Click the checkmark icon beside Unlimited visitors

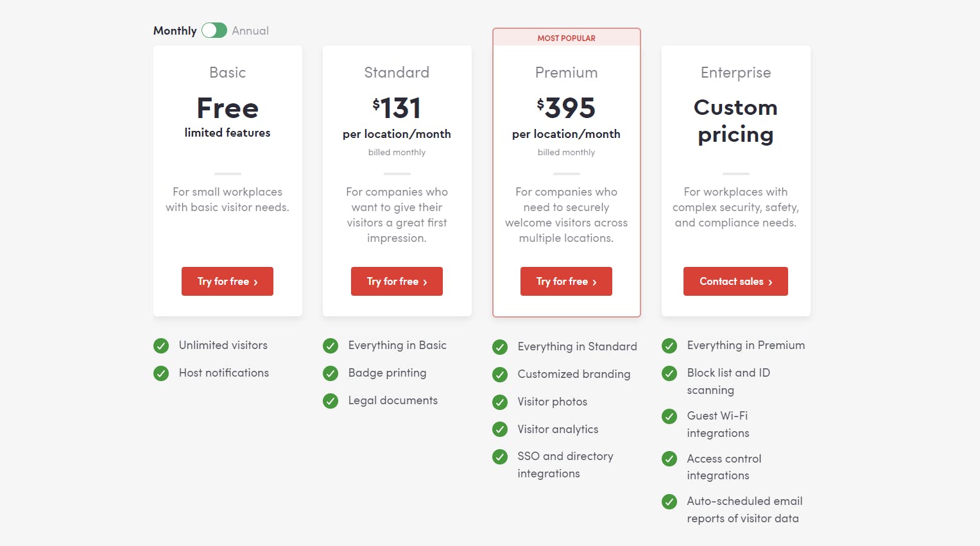click(x=161, y=346)
